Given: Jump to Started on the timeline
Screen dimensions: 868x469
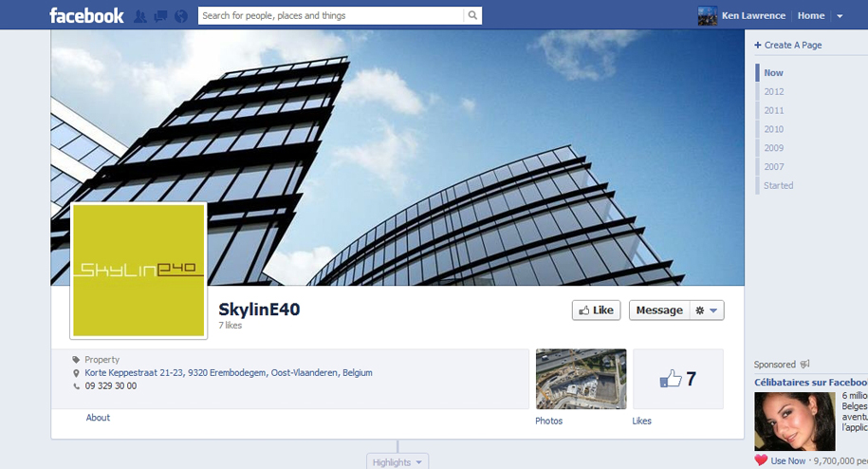Looking at the screenshot, I should pos(778,185).
